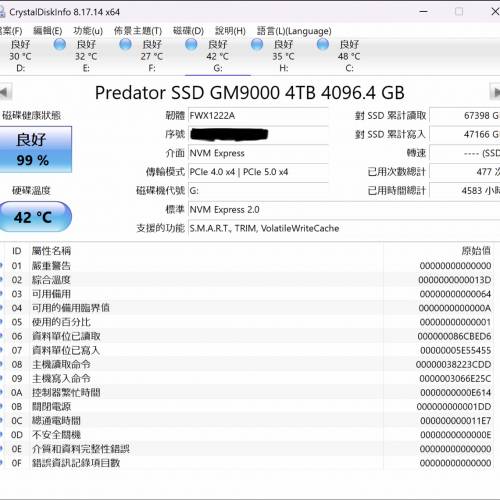The height and width of the screenshot is (500, 500).
Task: Click the 42 °C temperature button
Action: click(35, 217)
